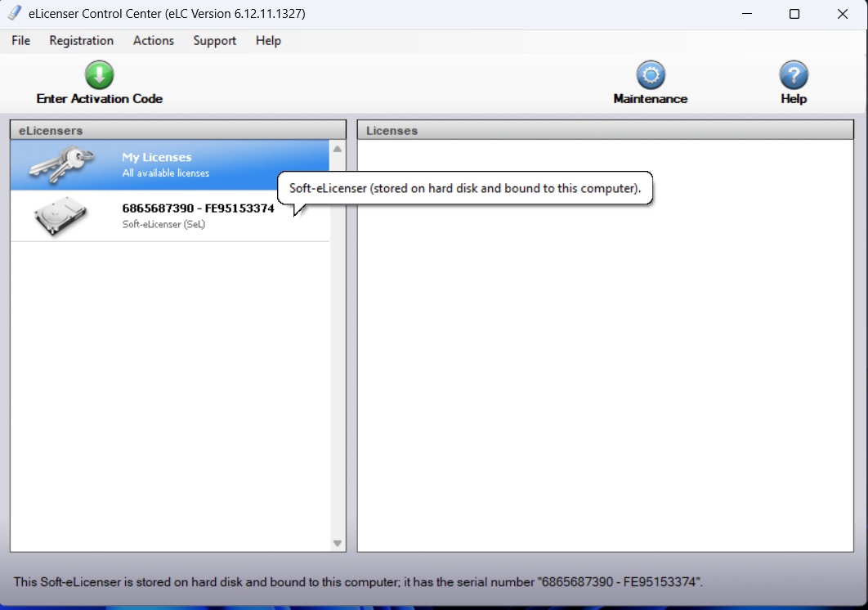Click the eLicenser app icon in title bar

click(15, 13)
